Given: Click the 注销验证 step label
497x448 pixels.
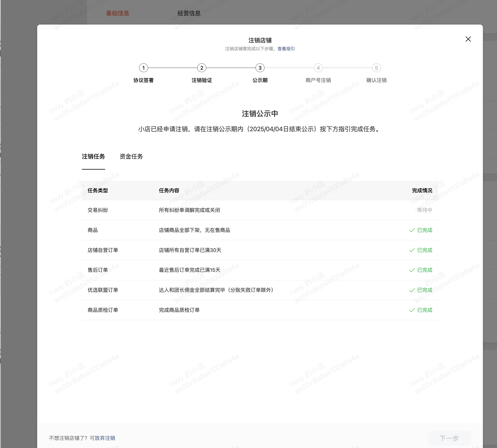Looking at the screenshot, I should (202, 80).
